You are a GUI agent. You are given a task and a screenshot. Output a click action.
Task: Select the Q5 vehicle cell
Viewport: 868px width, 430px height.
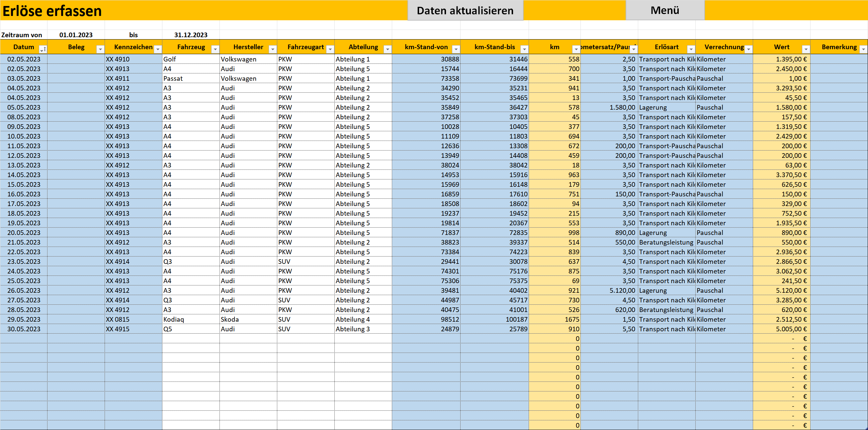[191, 329]
